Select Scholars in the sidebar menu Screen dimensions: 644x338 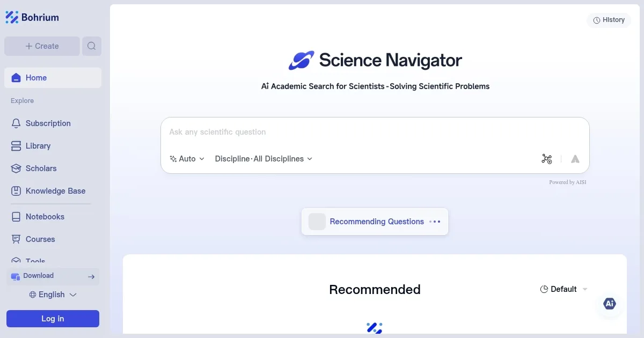(x=41, y=168)
